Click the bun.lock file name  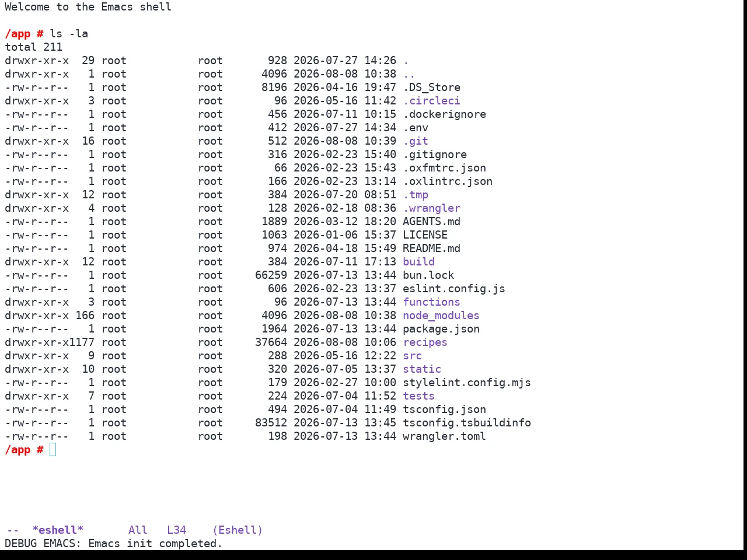pyautogui.click(x=428, y=275)
